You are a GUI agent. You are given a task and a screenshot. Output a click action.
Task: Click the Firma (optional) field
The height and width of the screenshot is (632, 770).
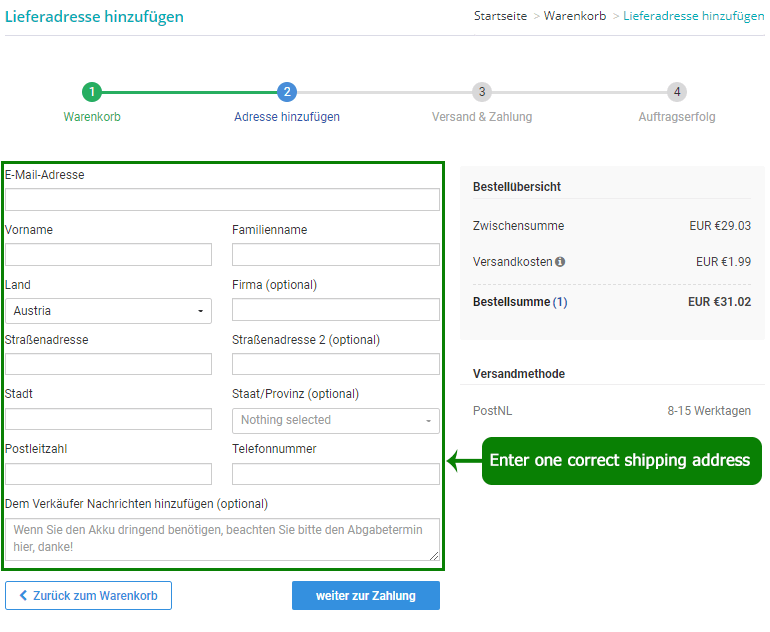click(x=335, y=310)
